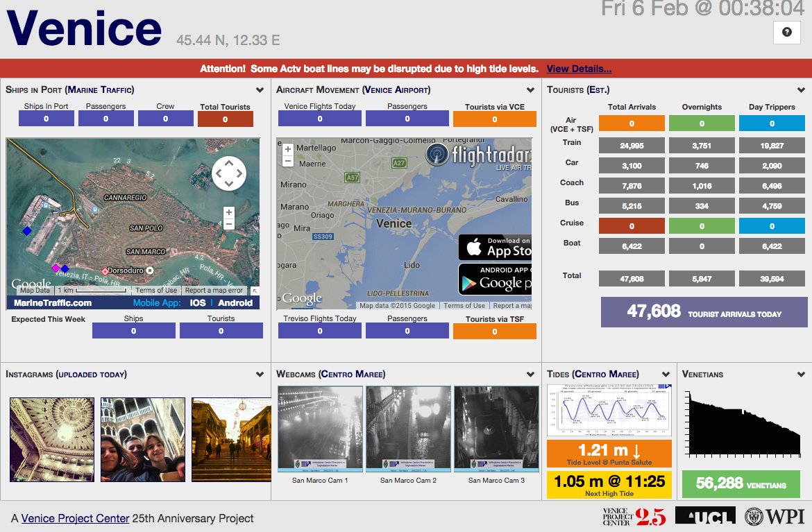
Task: Click the orange Air total arrivals box
Action: coord(632,123)
